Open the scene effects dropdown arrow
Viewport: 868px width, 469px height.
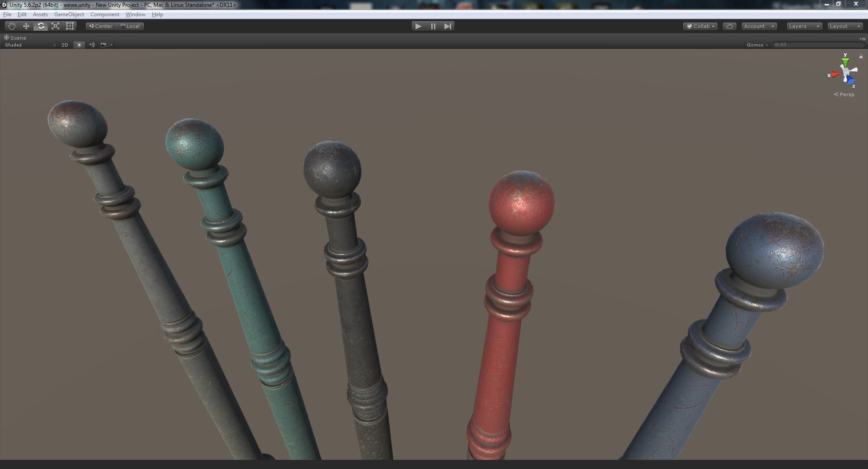tap(111, 45)
